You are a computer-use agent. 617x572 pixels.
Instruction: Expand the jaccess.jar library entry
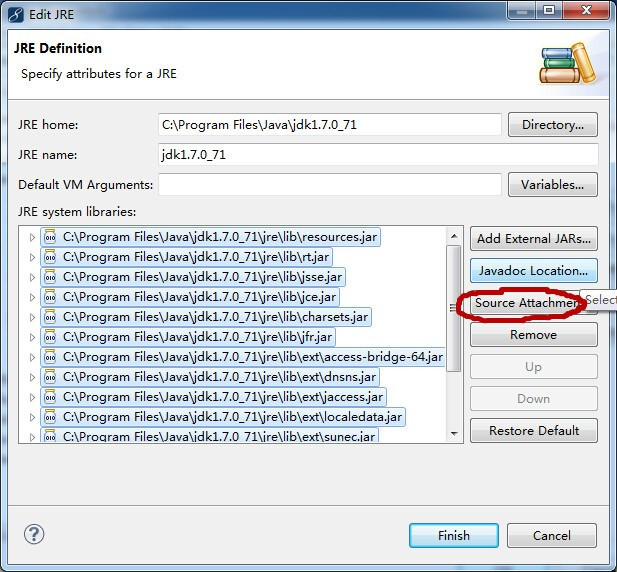[32, 397]
